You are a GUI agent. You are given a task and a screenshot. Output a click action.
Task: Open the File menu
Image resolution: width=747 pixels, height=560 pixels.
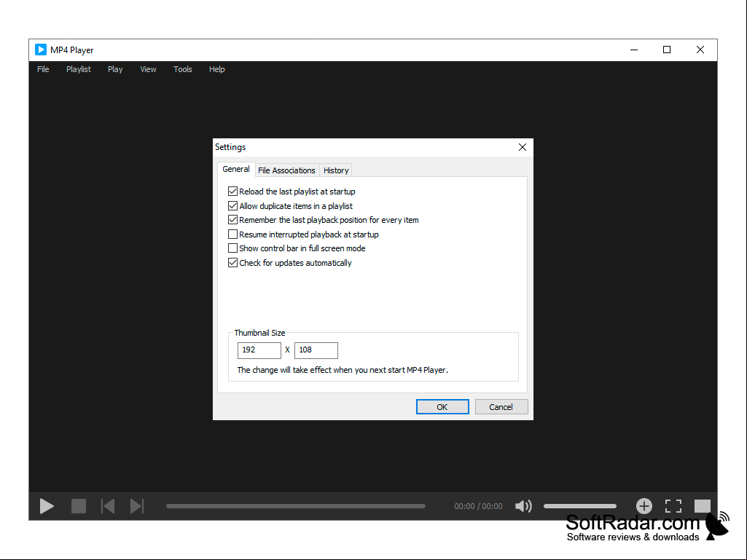point(43,69)
